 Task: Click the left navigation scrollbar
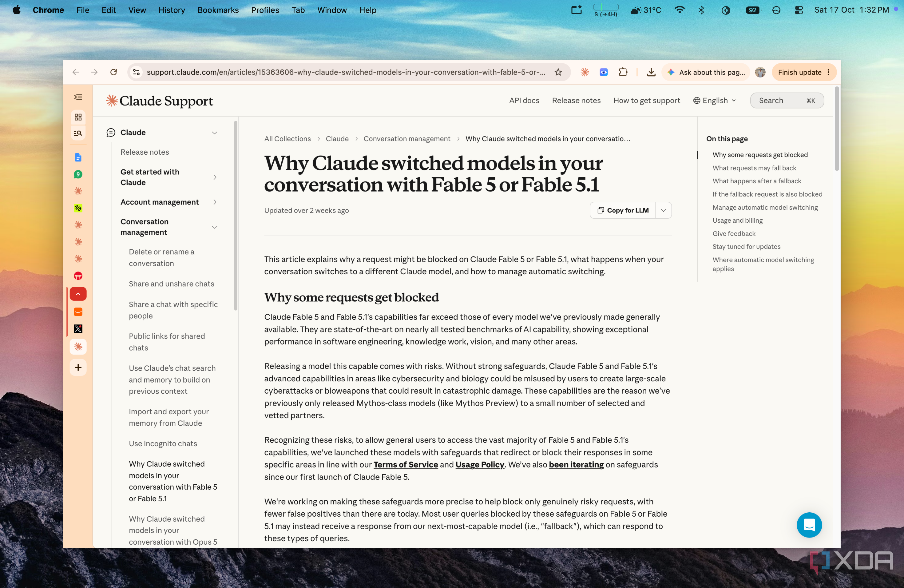(x=236, y=215)
